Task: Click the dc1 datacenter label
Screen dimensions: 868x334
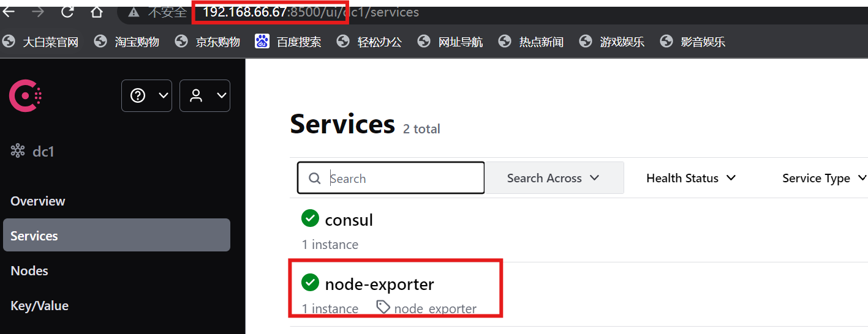Action: pos(43,152)
